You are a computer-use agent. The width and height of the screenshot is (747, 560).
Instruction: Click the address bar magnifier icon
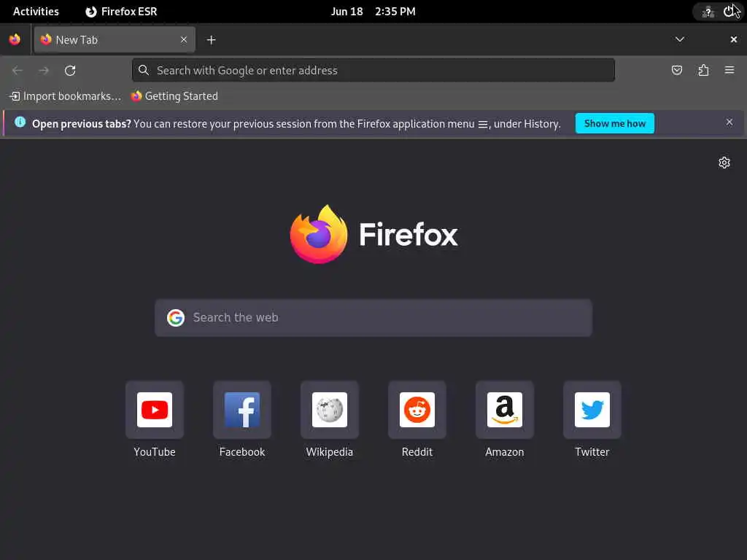[x=144, y=71]
